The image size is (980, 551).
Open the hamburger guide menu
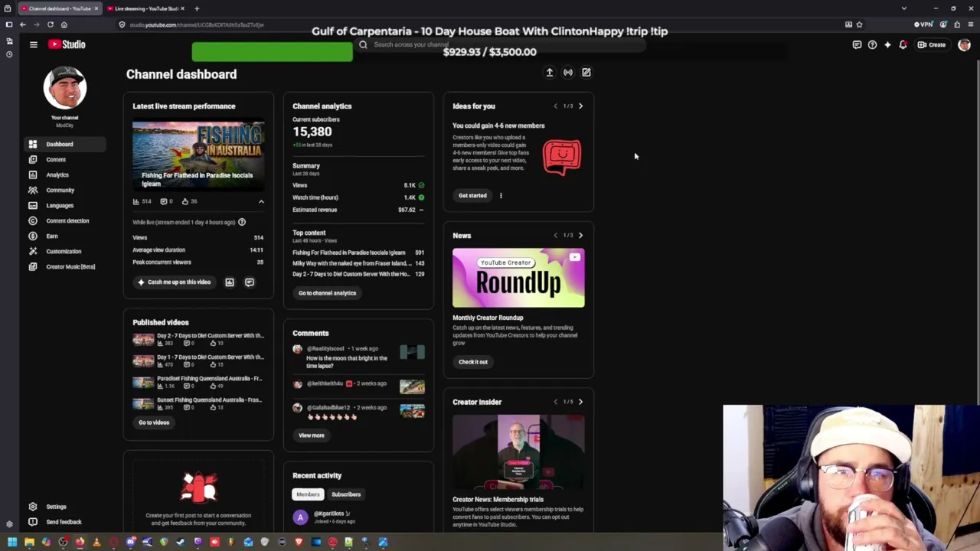pos(34,44)
